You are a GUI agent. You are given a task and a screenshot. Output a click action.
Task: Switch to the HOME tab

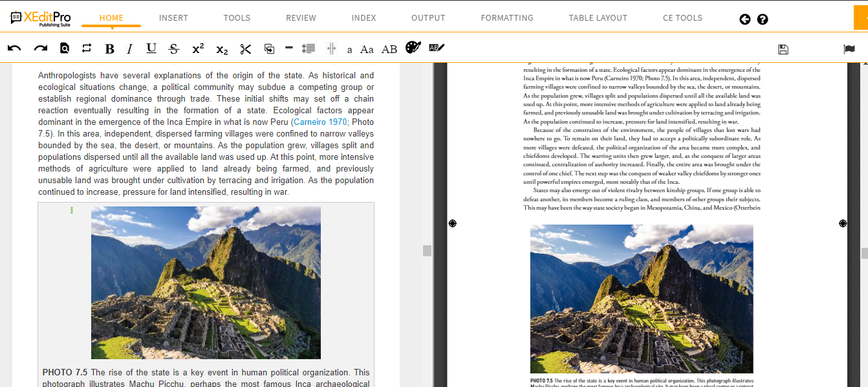(x=111, y=18)
